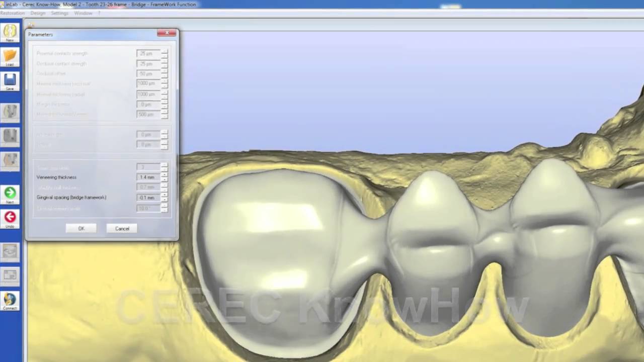The image size is (644, 362).
Task: Click the Gingival spacing (bridge framework) label
Action: pos(71,198)
